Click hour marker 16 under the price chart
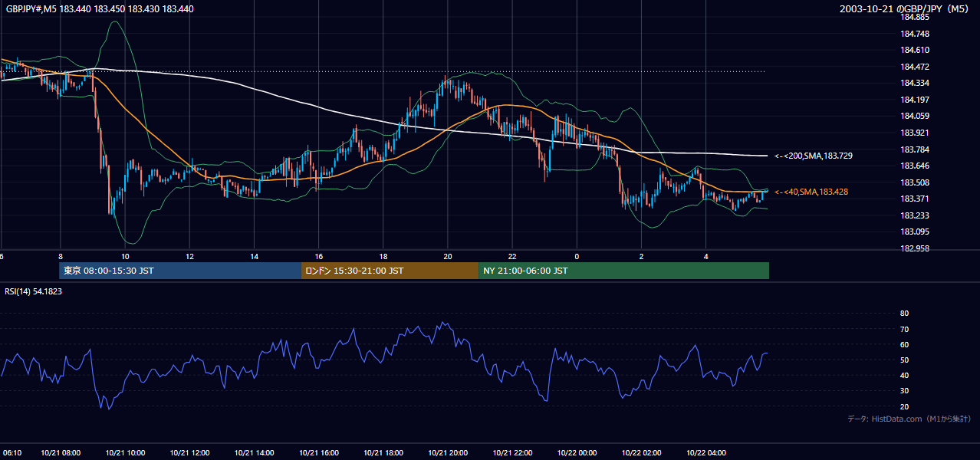Viewport: 980px width, 460px height. pyautogui.click(x=319, y=257)
